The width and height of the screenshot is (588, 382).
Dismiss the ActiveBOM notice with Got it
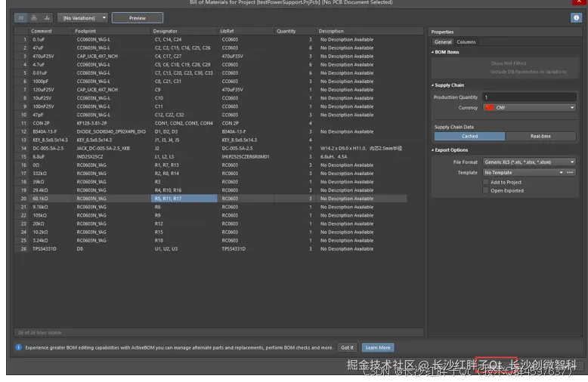point(347,347)
